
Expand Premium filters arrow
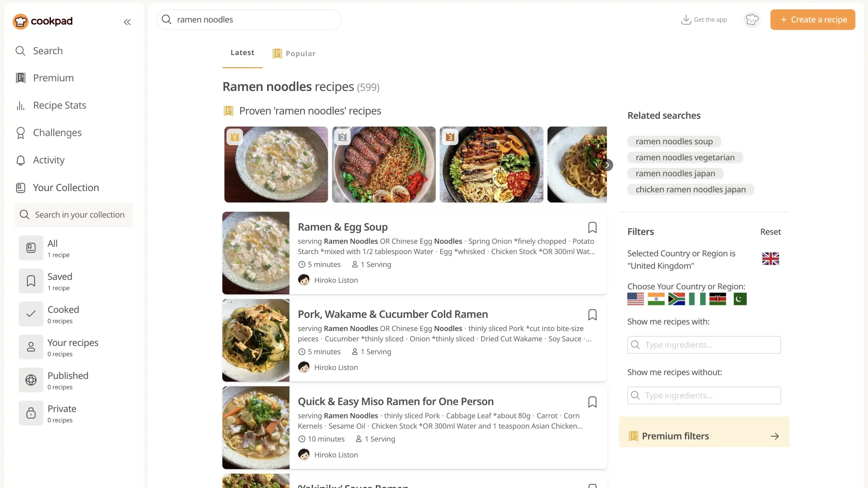pyautogui.click(x=775, y=436)
